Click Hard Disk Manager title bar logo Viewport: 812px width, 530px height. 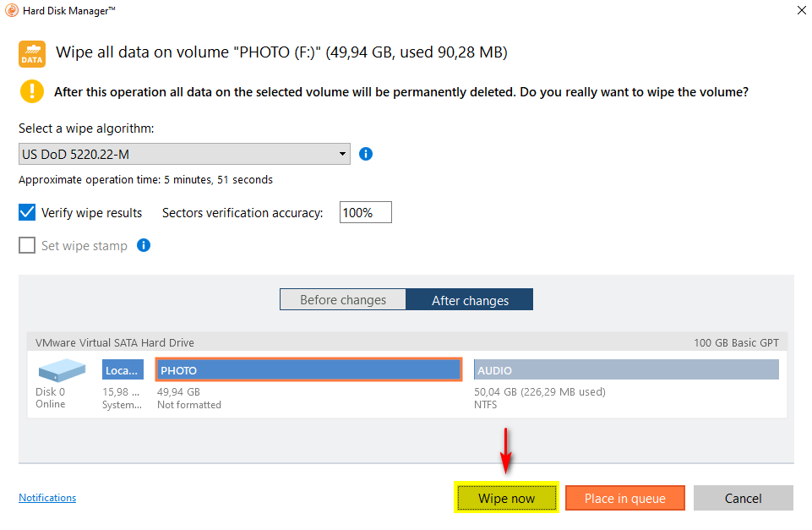point(11,10)
